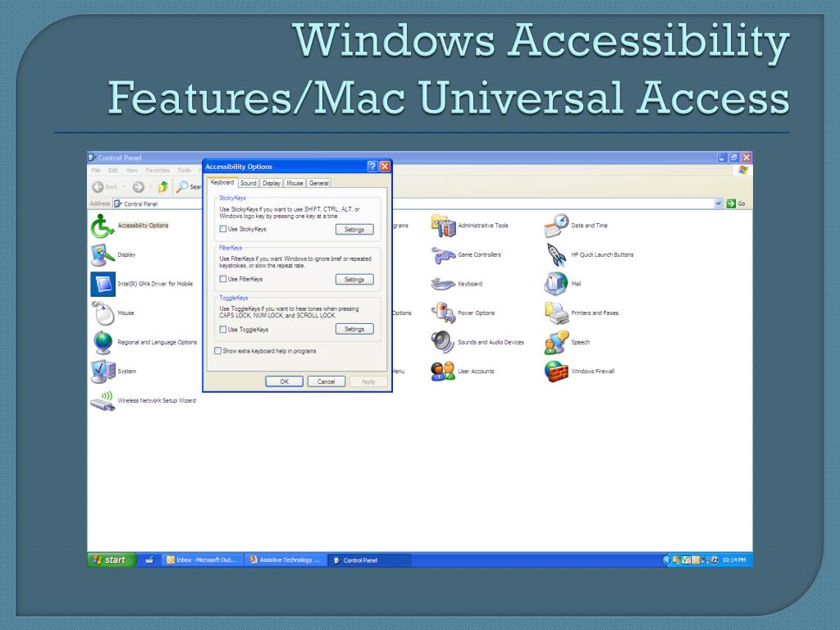Open the Mail control panel icon
The height and width of the screenshot is (630, 840).
(556, 284)
